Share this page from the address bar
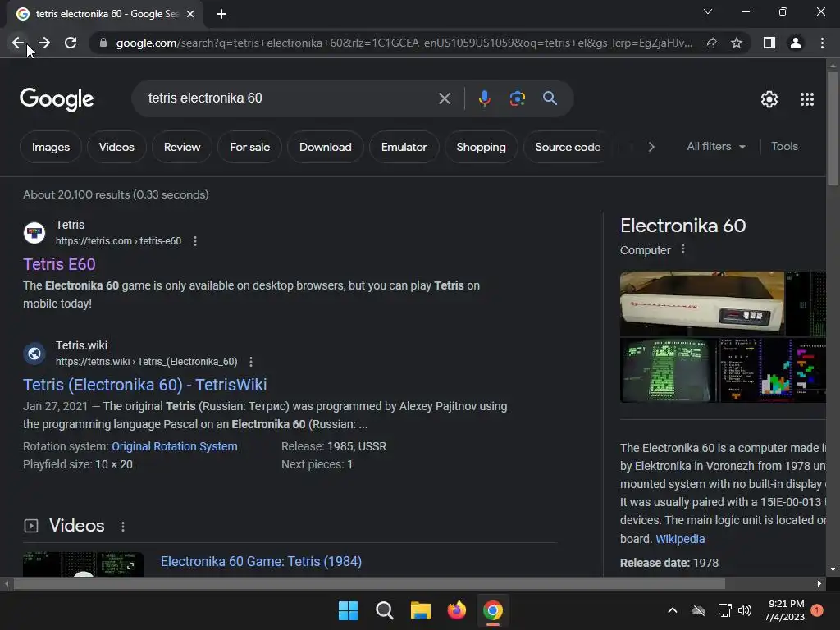Viewport: 840px width, 630px height. pos(710,43)
